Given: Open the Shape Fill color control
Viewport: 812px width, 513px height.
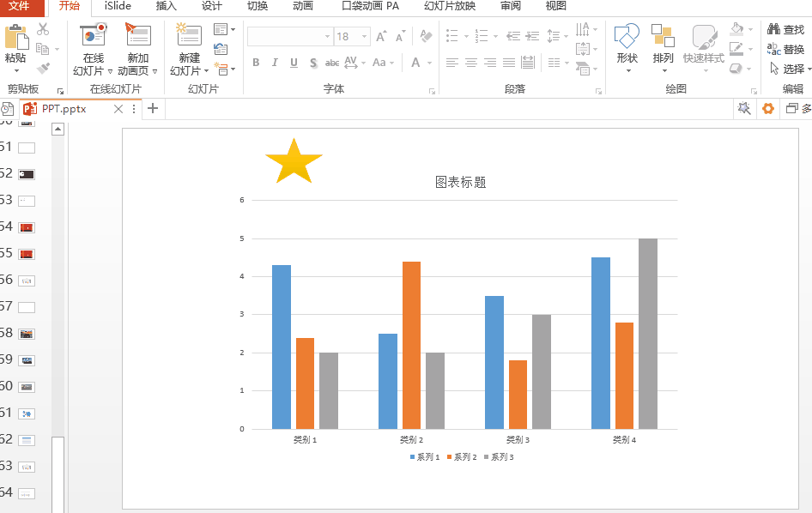Looking at the screenshot, I should pos(742,29).
